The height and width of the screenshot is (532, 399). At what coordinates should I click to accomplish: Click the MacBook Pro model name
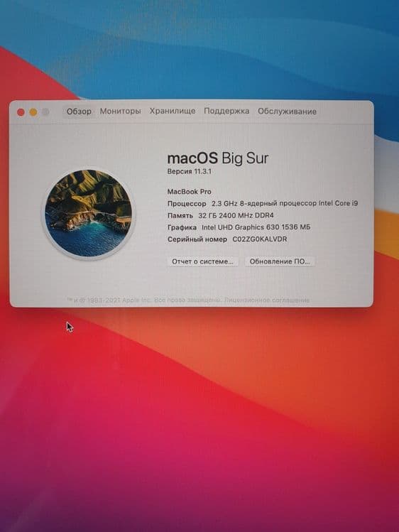[x=189, y=192]
